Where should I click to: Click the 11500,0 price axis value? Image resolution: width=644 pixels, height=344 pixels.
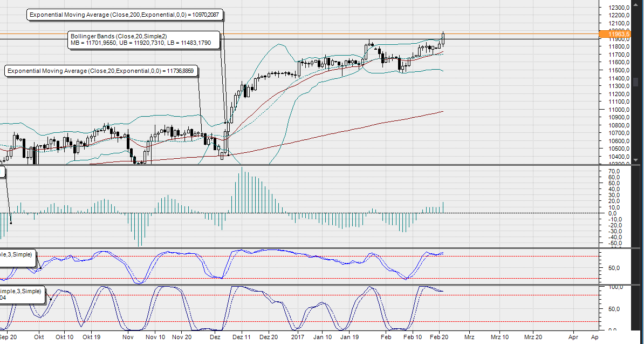(620, 70)
